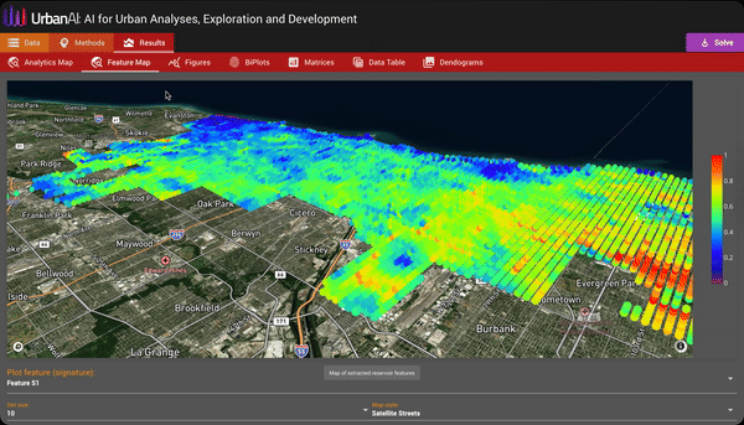Click the I-290 highway shield
The image size is (744, 425).
[x=177, y=235]
